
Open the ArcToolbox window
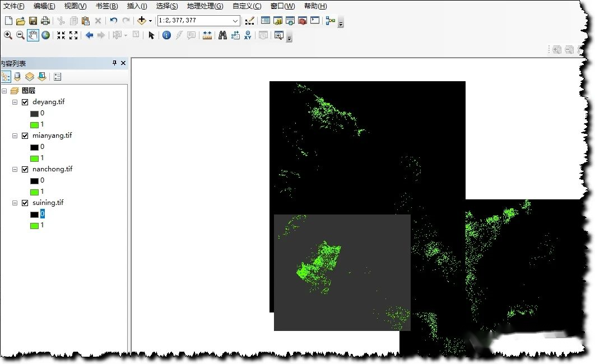(x=302, y=20)
